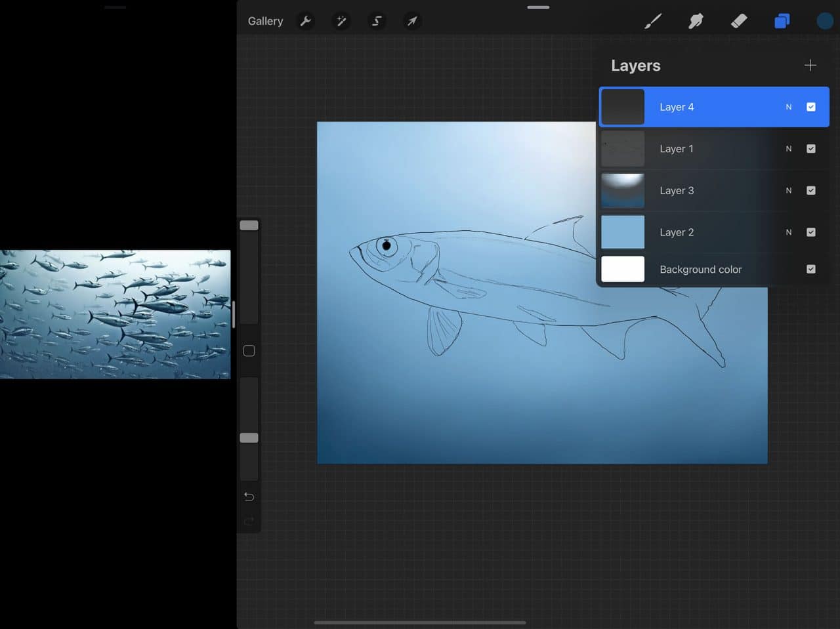Open blend mode for Layer 4
This screenshot has width=840, height=629.
click(x=789, y=106)
